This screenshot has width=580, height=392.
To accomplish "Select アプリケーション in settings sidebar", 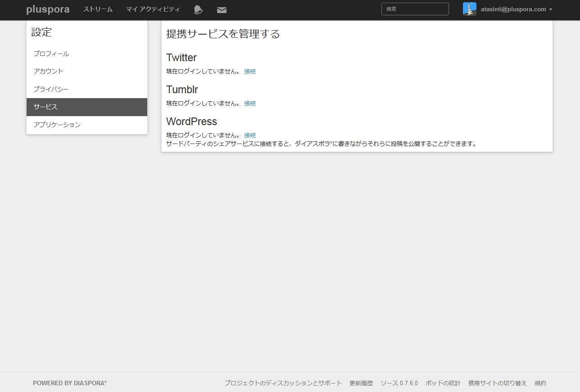I will click(x=87, y=125).
